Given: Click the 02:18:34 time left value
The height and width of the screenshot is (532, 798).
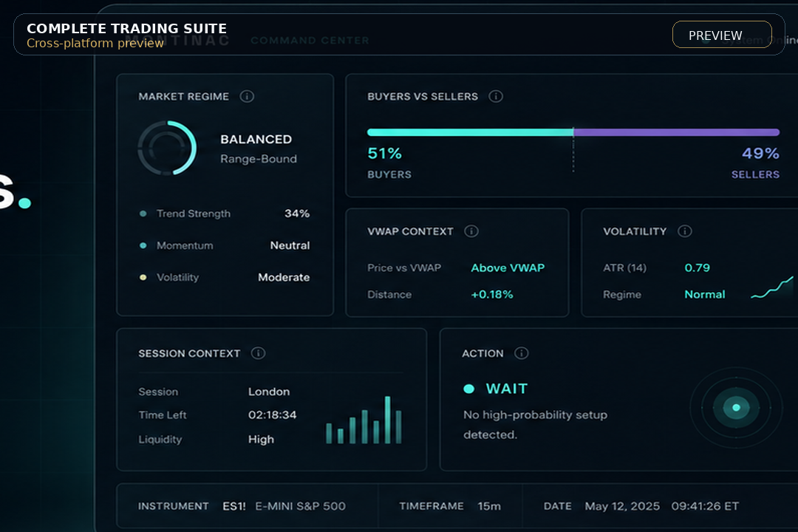Looking at the screenshot, I should point(272,415).
